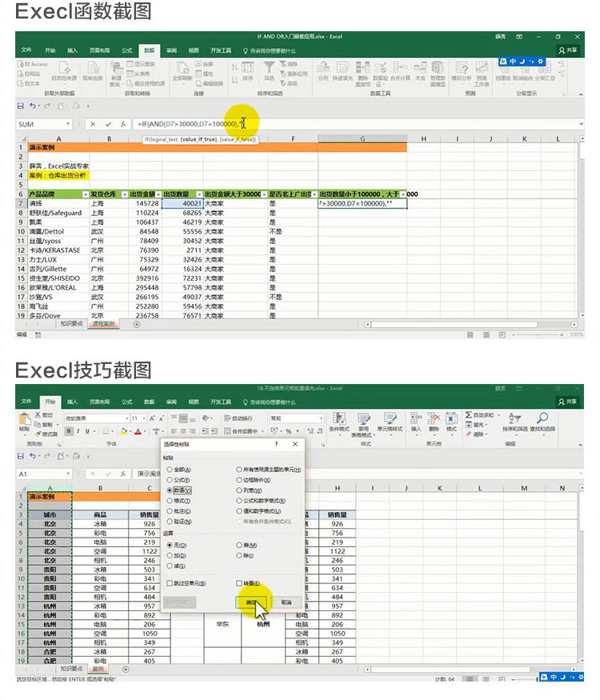The width and height of the screenshot is (600, 700).
Task: Open 公式 tab in upper Excel window
Action: pos(127,50)
